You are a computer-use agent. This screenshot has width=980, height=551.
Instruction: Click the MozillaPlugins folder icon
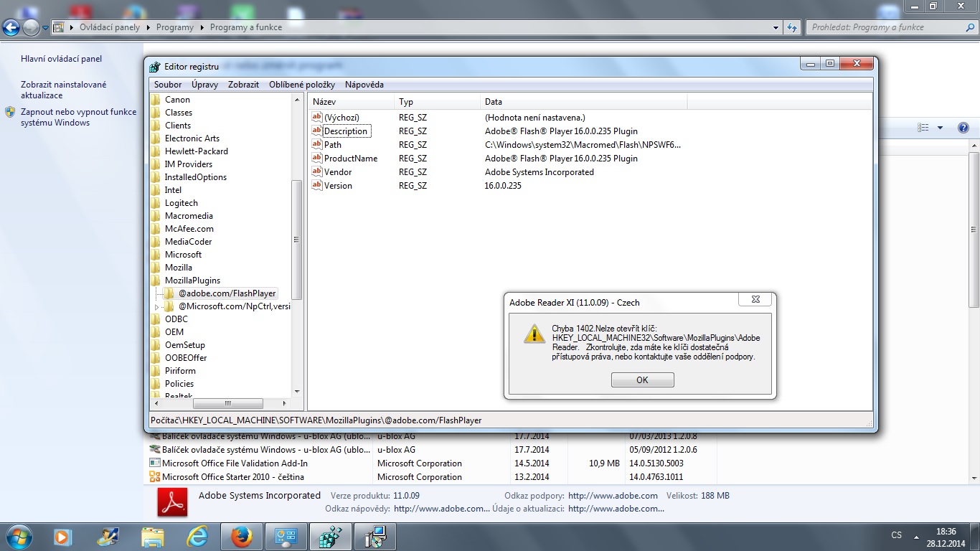[156, 281]
